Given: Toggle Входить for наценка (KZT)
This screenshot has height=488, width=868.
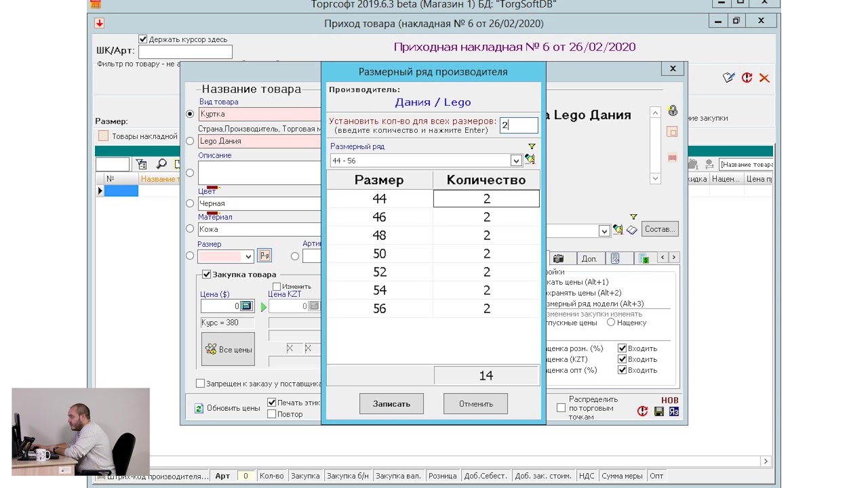Looking at the screenshot, I should click(622, 359).
